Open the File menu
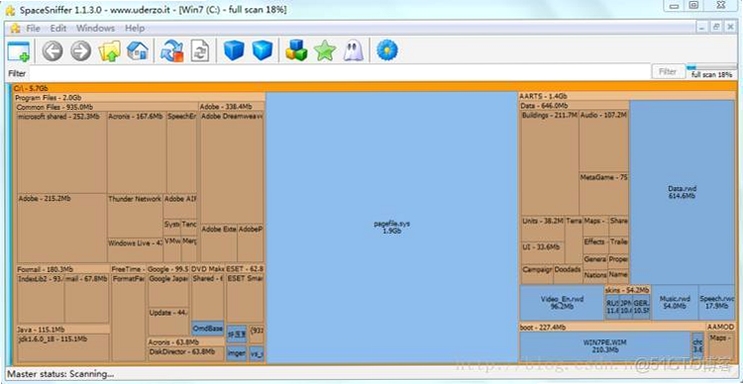 pyautogui.click(x=33, y=28)
